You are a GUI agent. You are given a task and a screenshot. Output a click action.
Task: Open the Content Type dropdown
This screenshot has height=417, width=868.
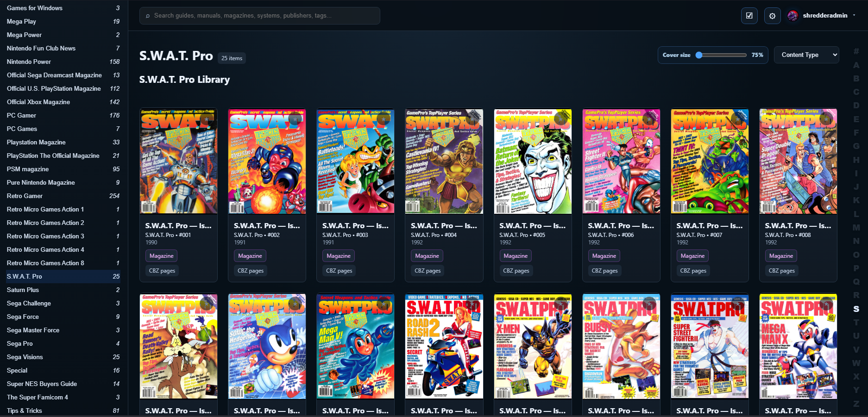click(806, 55)
